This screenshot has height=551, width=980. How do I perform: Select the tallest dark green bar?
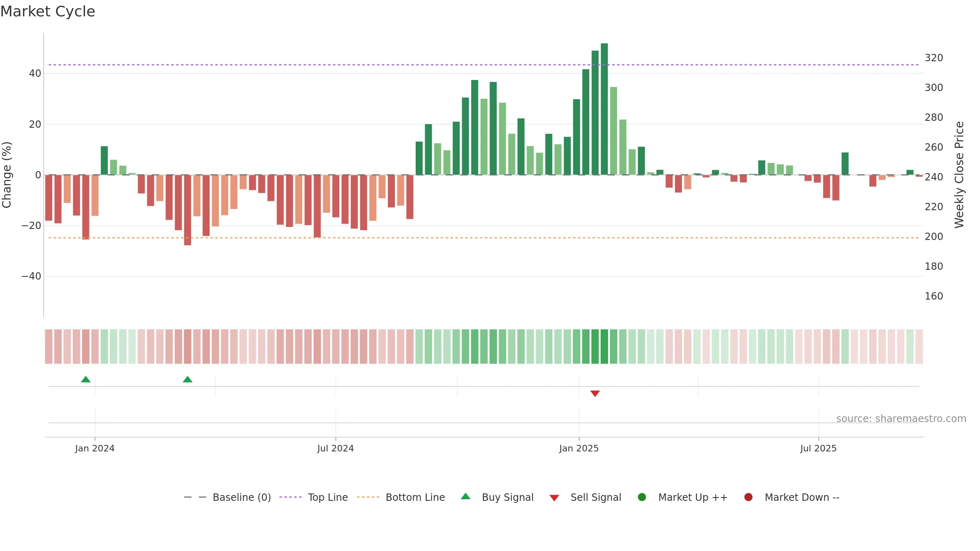pyautogui.click(x=604, y=109)
